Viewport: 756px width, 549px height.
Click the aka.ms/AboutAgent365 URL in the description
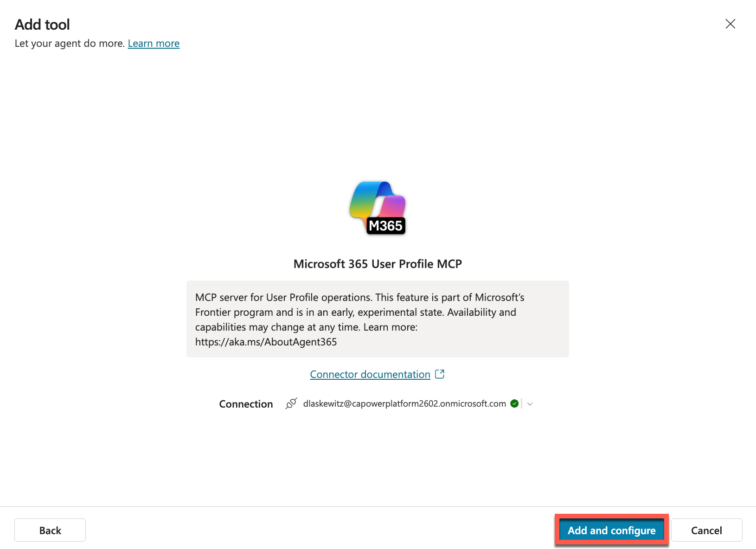[266, 342]
